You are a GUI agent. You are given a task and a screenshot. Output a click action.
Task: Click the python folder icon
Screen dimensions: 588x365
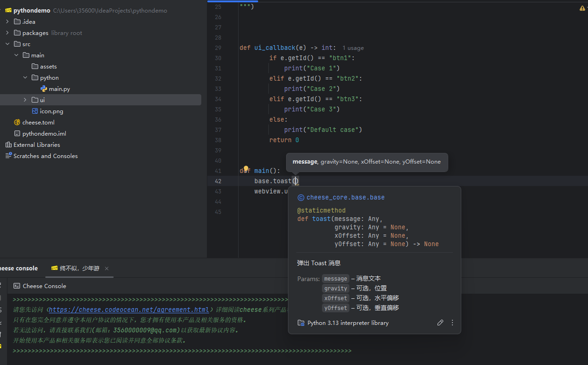click(x=35, y=77)
